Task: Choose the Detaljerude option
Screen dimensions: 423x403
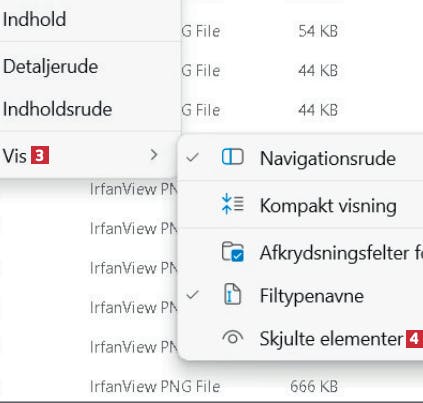Action: pyautogui.click(x=90, y=66)
